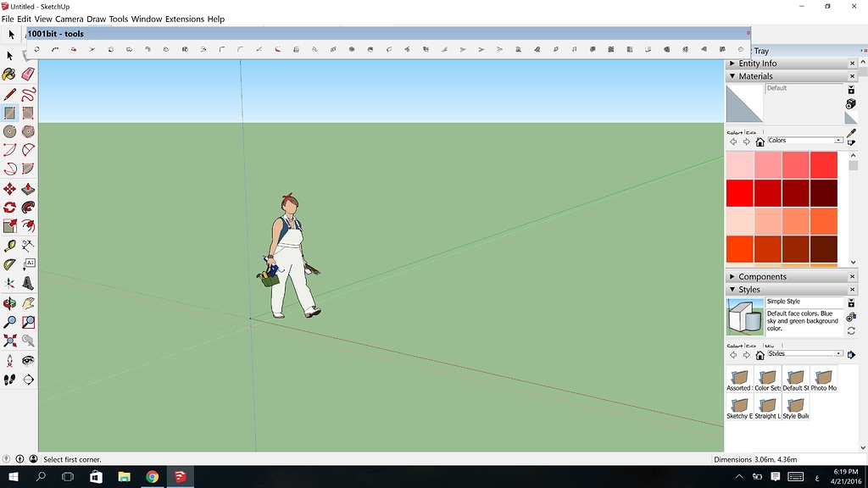Click the In Model home button in Materials

pyautogui.click(x=760, y=141)
